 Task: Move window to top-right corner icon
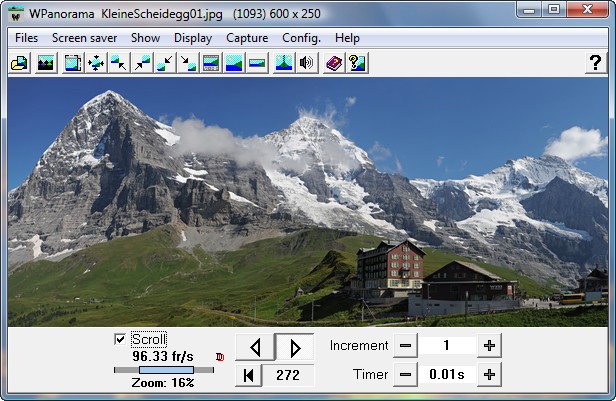142,63
